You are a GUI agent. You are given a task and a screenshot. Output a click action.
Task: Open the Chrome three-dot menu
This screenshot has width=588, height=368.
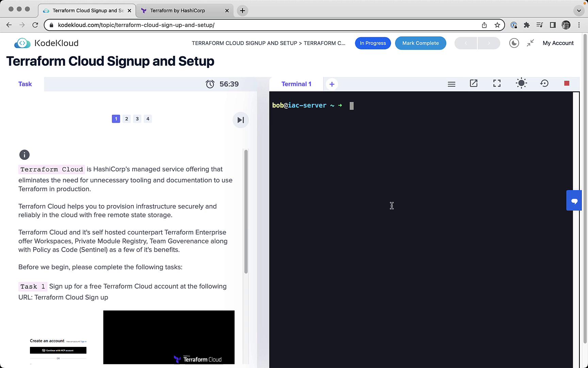click(579, 25)
